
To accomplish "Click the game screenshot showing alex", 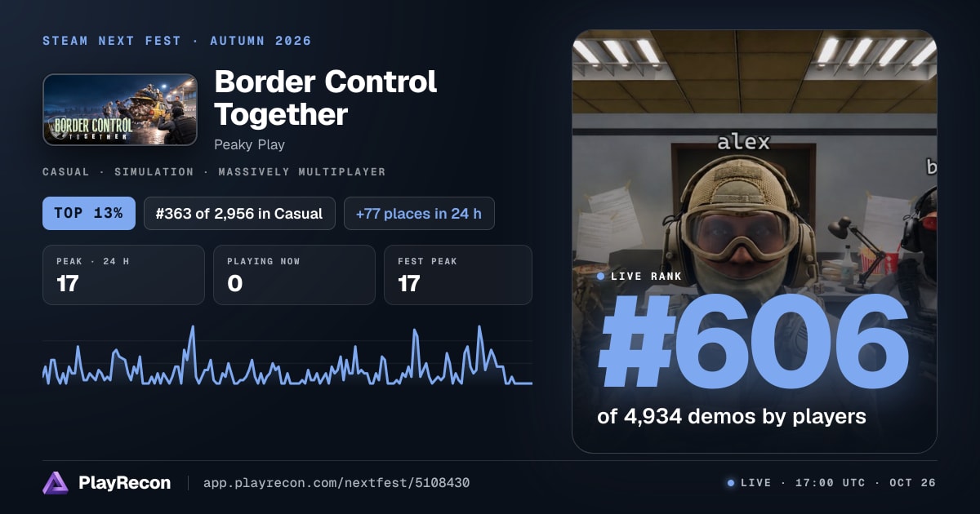I will [x=755, y=241].
